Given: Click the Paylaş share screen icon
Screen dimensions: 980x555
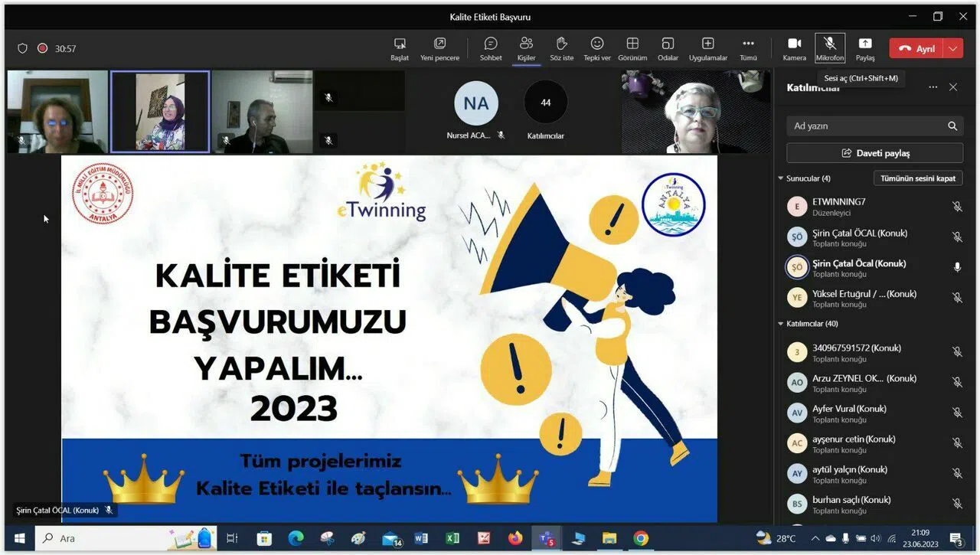Looking at the screenshot, I should click(865, 44).
